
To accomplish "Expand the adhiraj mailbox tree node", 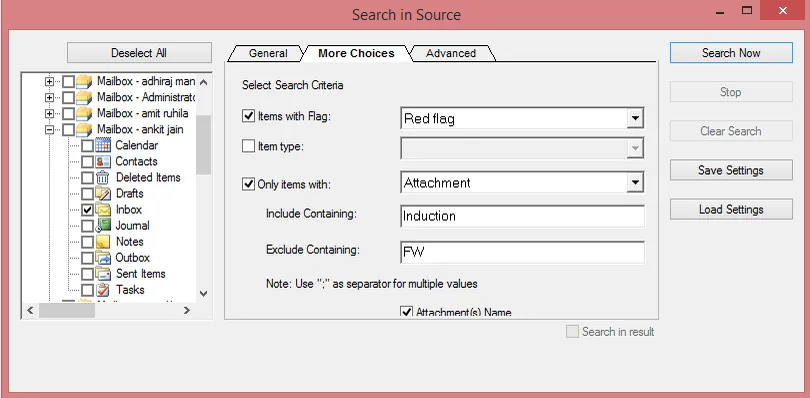I will click(50, 82).
